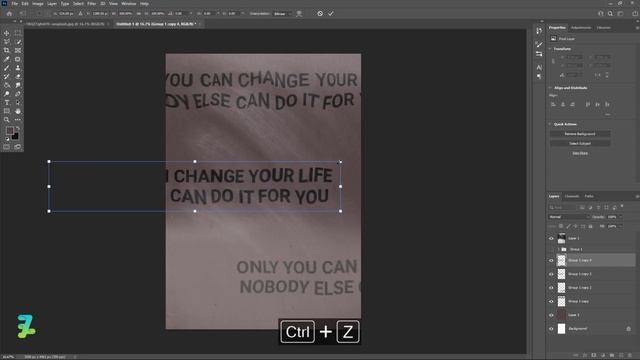Screen dimensions: 640x360
Task: Select the Rectangular Marquee tool
Action: 18,33
